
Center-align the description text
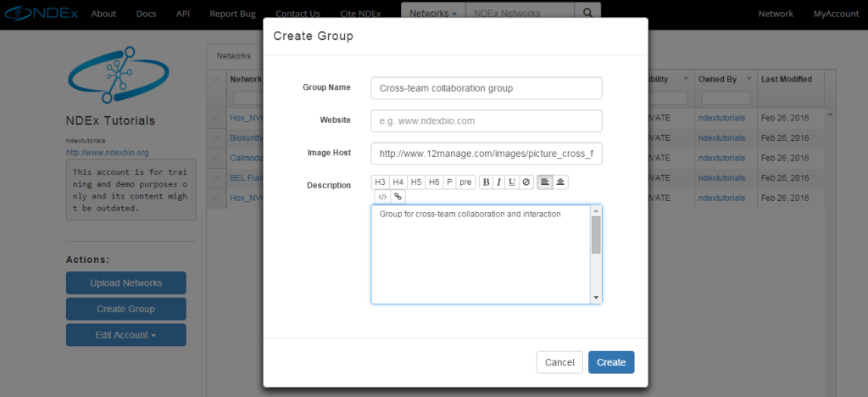click(x=560, y=182)
